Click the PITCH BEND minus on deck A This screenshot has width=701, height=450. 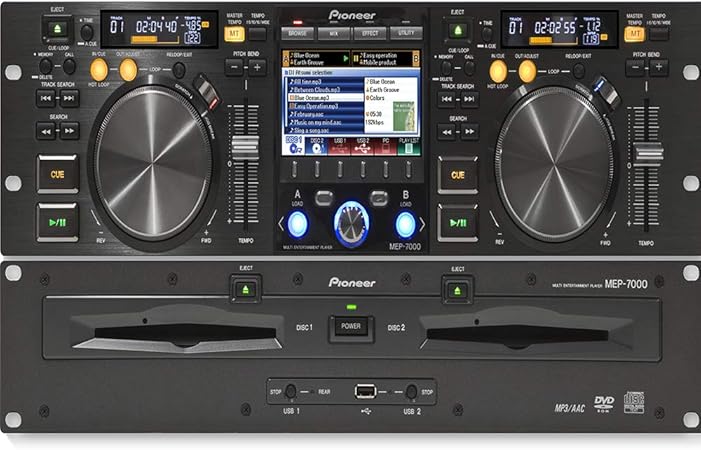tap(234, 68)
